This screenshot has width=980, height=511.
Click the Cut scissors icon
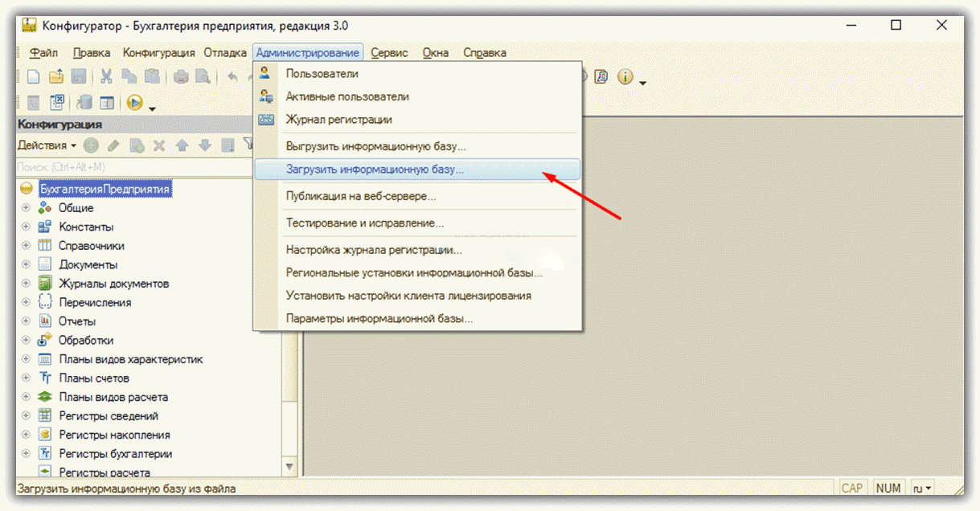pos(105,77)
